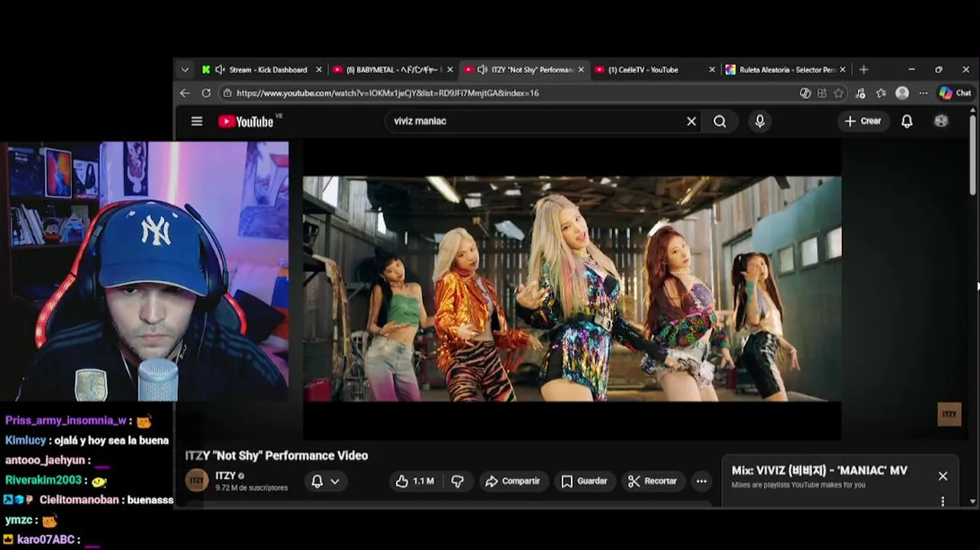Open the YouTube hamburger guide menu
Screen dimensions: 980x550
pos(197,121)
